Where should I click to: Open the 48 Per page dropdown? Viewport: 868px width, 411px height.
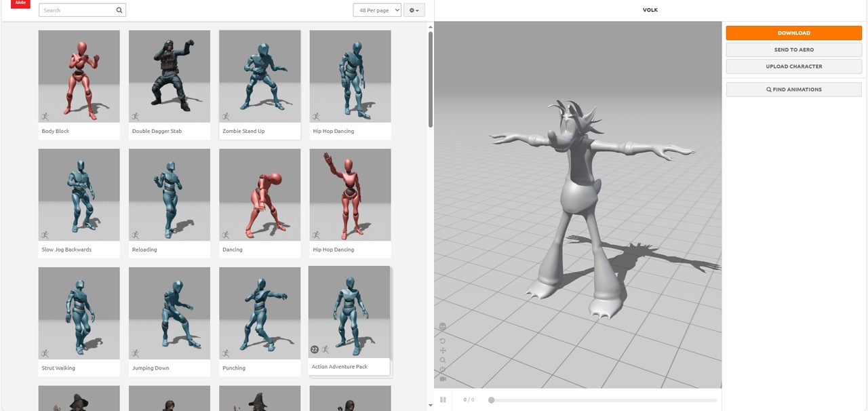(377, 10)
